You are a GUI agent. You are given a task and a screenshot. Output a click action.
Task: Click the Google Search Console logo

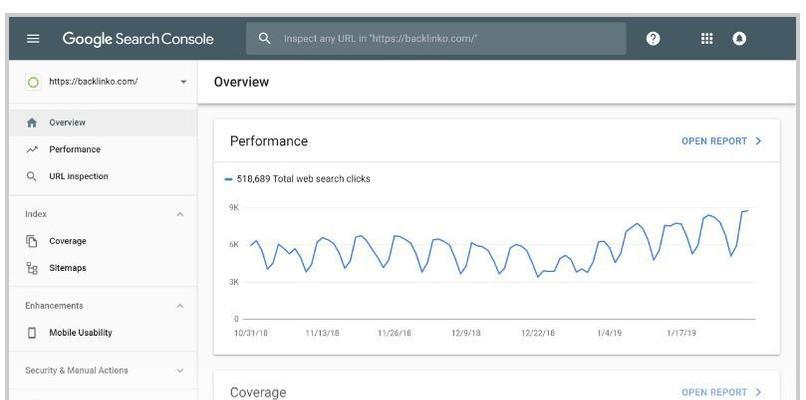(x=138, y=39)
